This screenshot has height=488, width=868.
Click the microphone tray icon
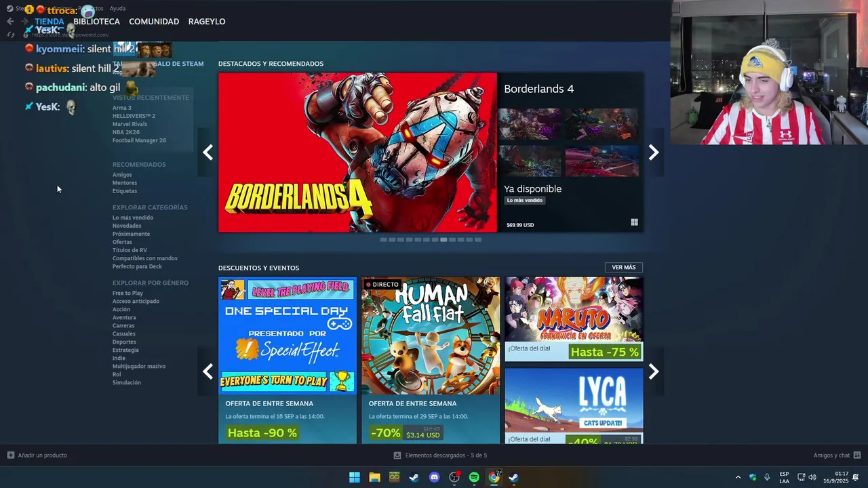pyautogui.click(x=767, y=477)
